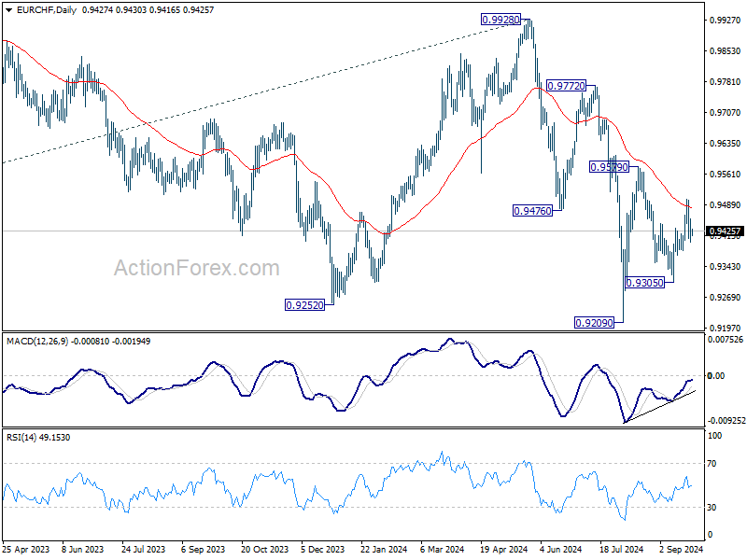Click the 0.97070 price axis value
Viewport: 747px width, 560px height.
[x=726, y=112]
